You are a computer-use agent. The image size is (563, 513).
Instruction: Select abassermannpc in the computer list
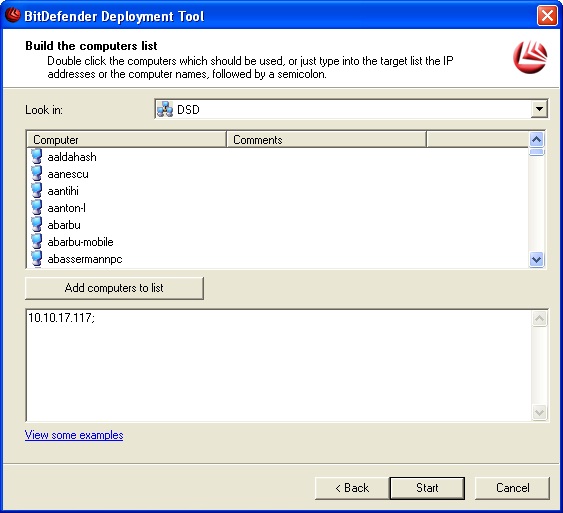coord(85,259)
